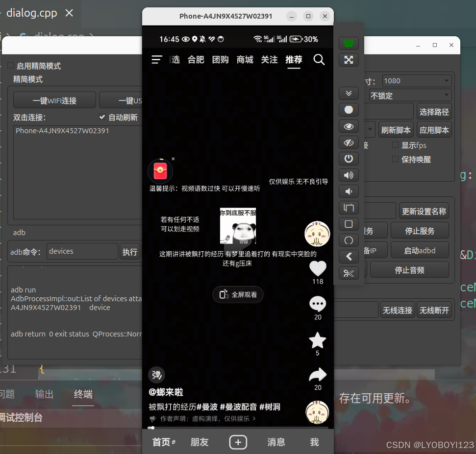
Task: Uncheck the 自动刷新 checkbox
Action: 102,117
